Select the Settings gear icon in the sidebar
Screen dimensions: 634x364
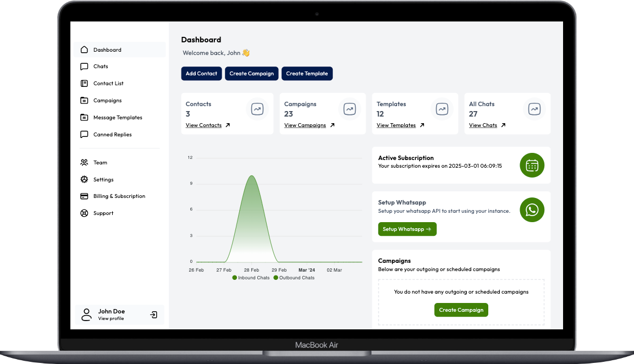tap(85, 179)
